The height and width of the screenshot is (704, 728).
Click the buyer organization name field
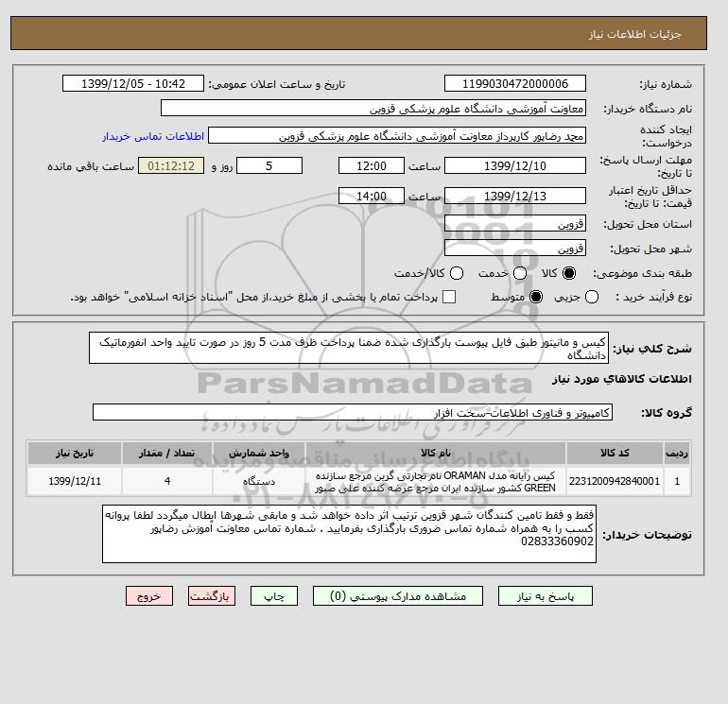tap(373, 108)
